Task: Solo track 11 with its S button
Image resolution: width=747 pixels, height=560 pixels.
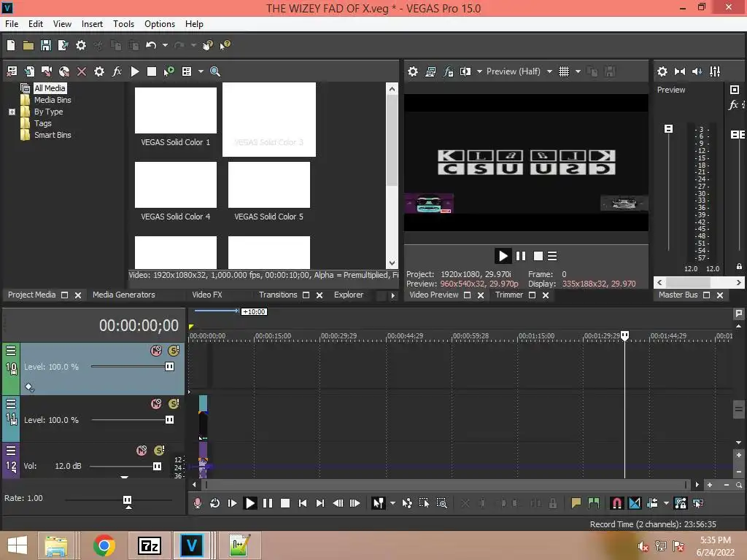Action: pos(174,404)
